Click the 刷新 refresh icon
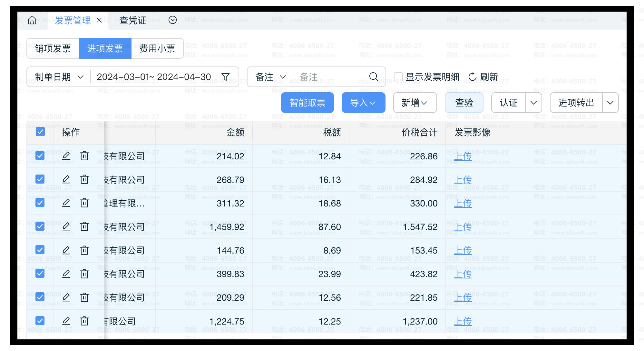Viewport: 644px width, 351px height. pos(473,77)
